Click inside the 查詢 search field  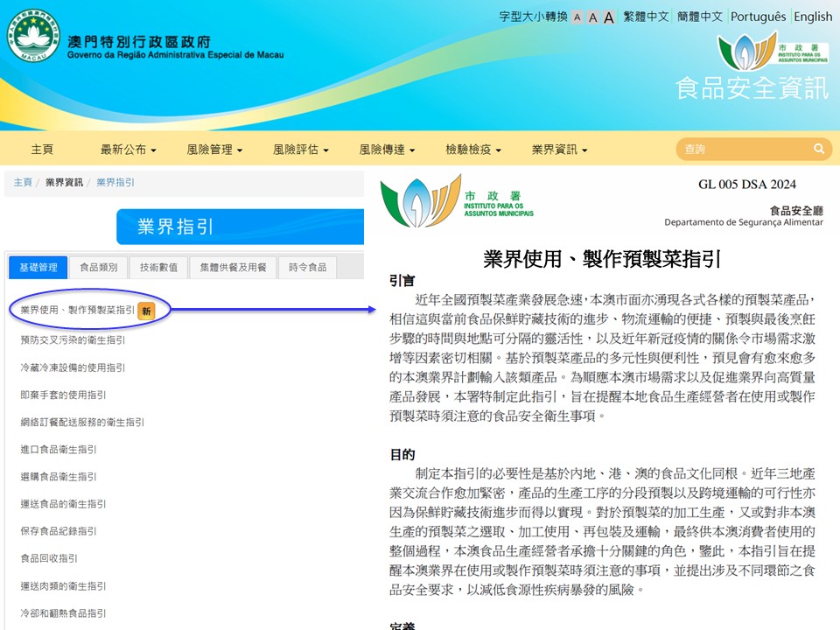(x=744, y=150)
